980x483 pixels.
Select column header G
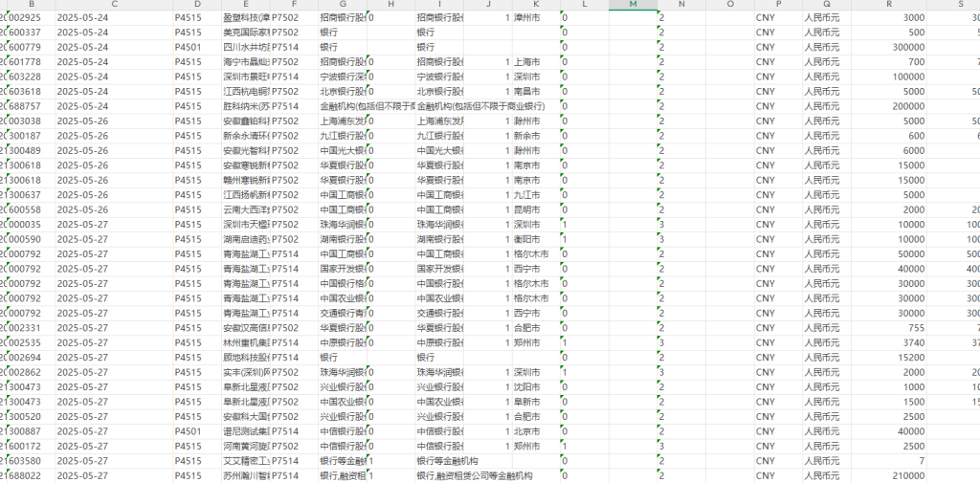point(343,5)
